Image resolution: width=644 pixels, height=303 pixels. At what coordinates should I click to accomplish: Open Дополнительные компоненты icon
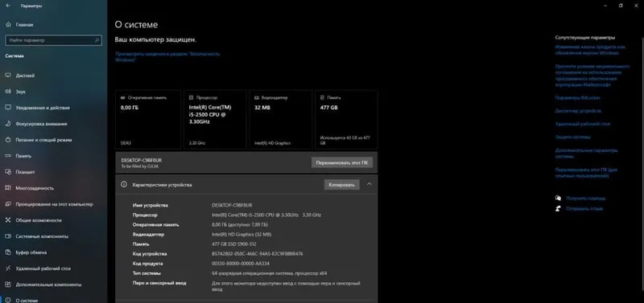(x=8, y=285)
